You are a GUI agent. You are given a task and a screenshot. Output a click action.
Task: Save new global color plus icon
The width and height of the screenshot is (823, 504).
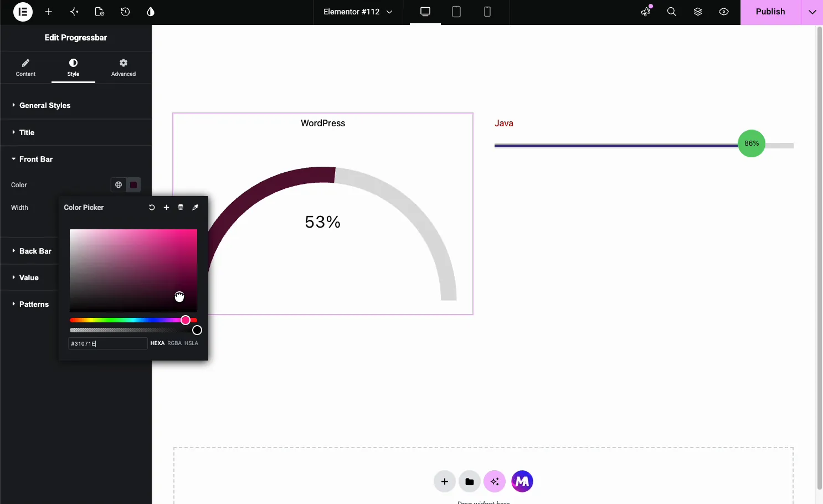(166, 207)
